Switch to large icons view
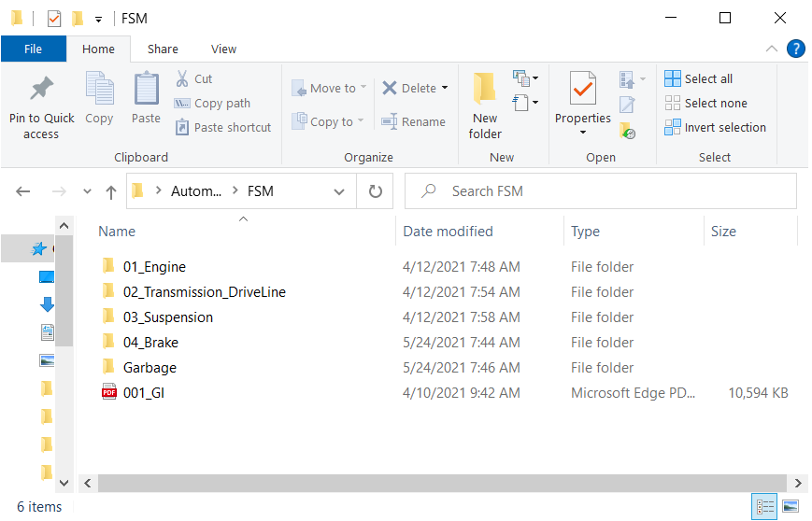This screenshot has height=521, width=812. [x=791, y=507]
